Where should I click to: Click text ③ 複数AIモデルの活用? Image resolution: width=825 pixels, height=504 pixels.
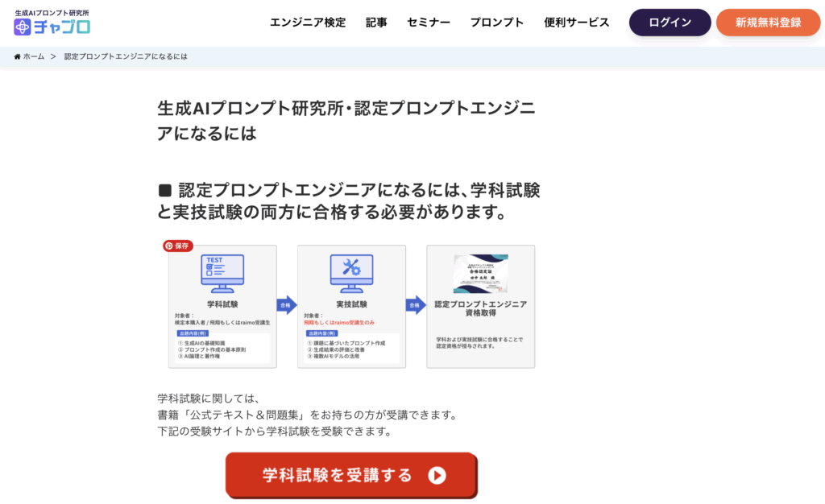(334, 356)
